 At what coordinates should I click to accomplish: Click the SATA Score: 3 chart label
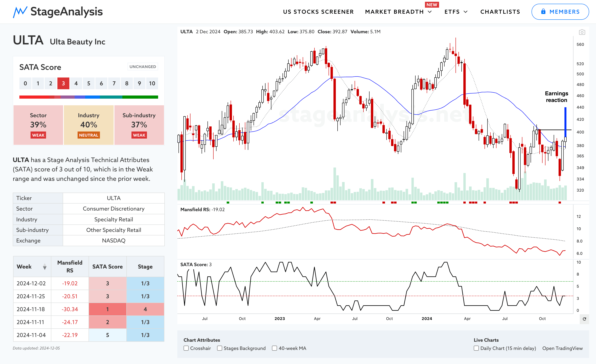196,264
